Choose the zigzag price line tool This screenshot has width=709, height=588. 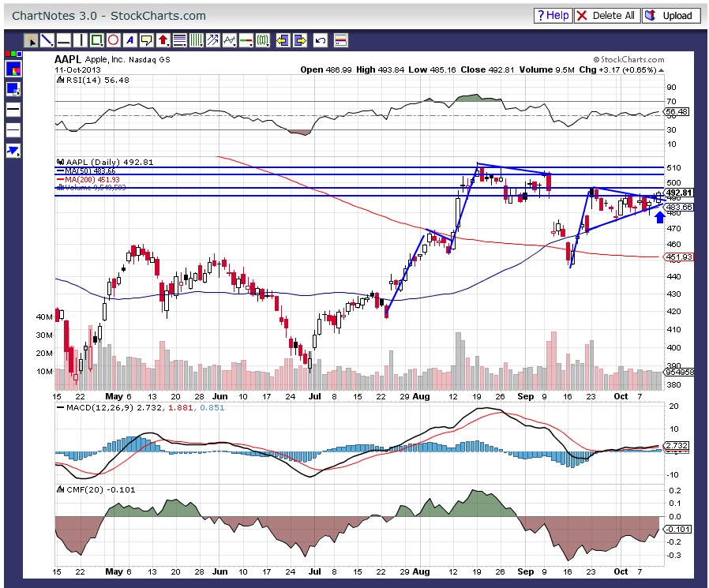pyautogui.click(x=229, y=41)
